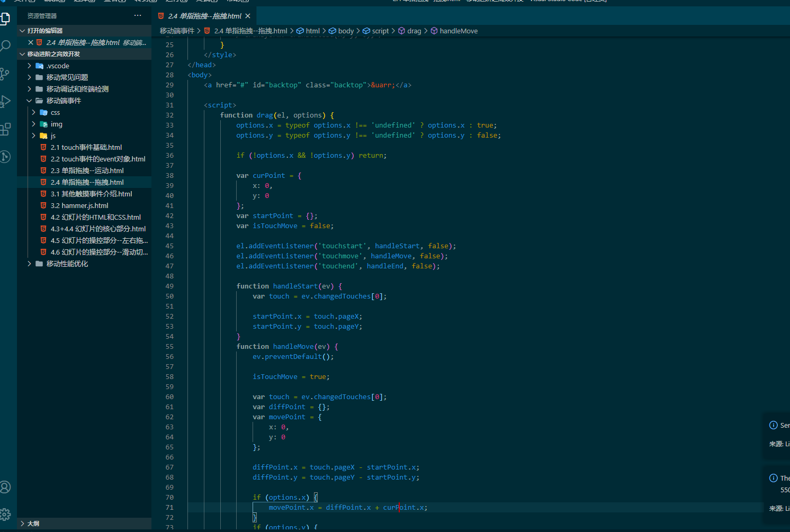The image size is (790, 532).
Task: Expand the 移动常见问题 folder
Action: point(84,77)
